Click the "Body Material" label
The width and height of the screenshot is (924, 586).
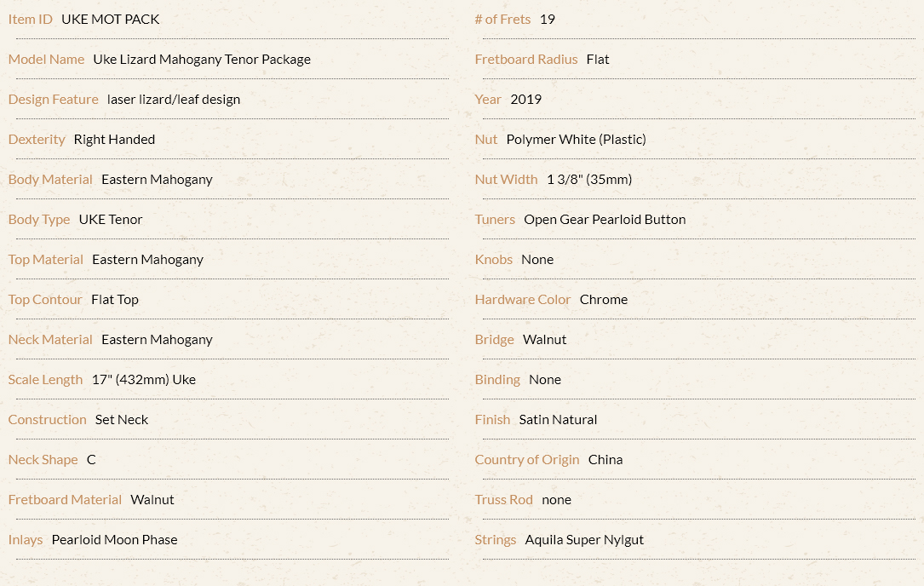pyautogui.click(x=50, y=180)
